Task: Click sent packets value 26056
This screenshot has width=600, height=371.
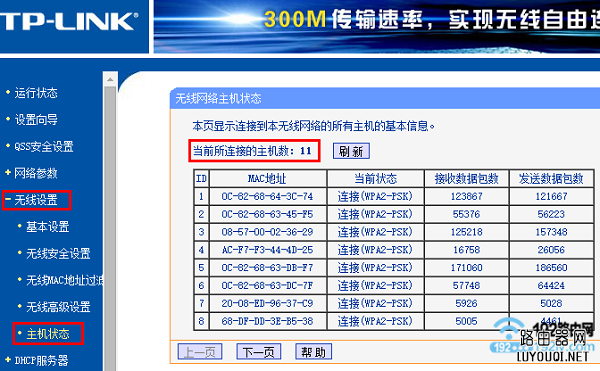Action: (x=551, y=250)
